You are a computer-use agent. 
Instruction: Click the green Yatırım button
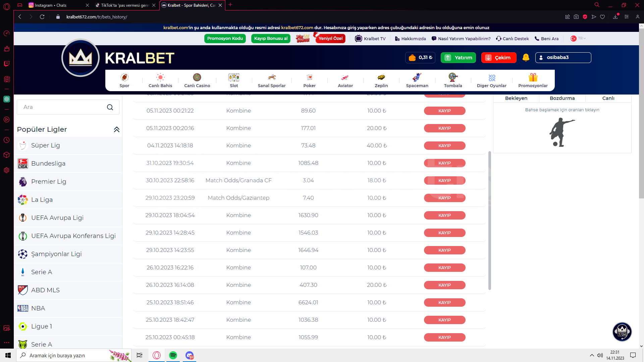(458, 58)
